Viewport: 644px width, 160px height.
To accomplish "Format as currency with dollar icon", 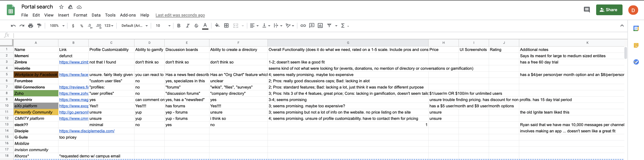I will (73, 26).
